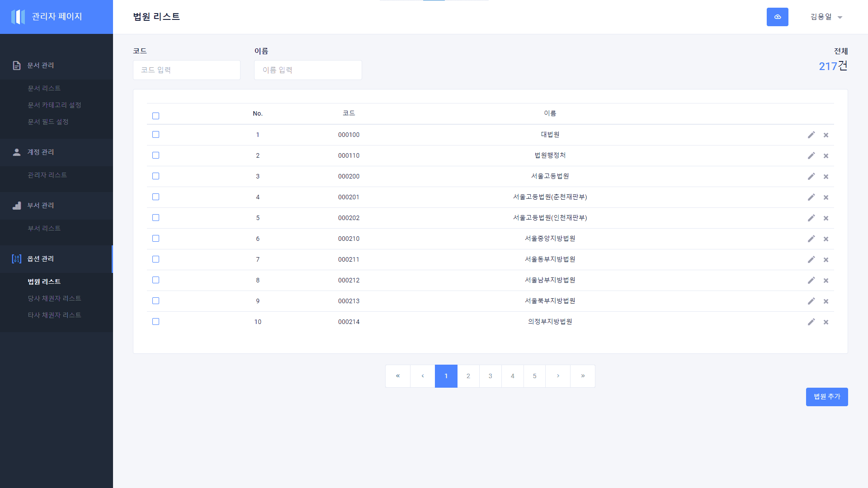Go to page 3
This screenshot has height=488, width=868.
point(491,376)
